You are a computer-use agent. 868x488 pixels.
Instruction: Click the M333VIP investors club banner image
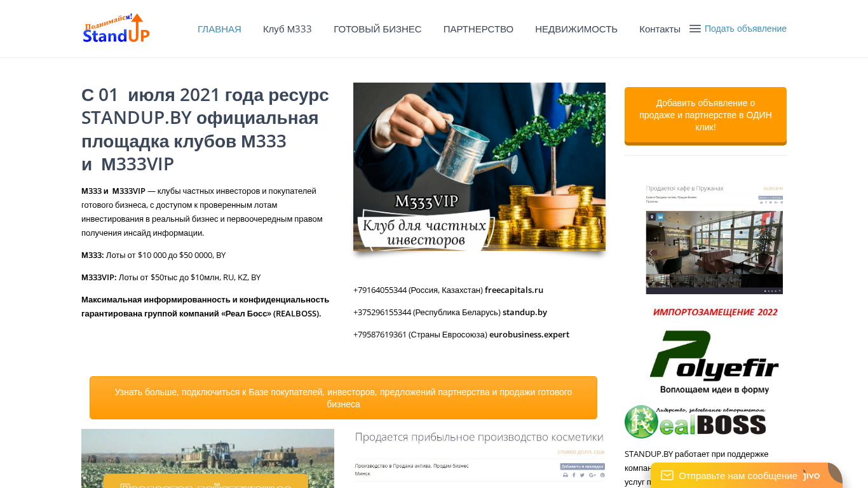pos(479,167)
